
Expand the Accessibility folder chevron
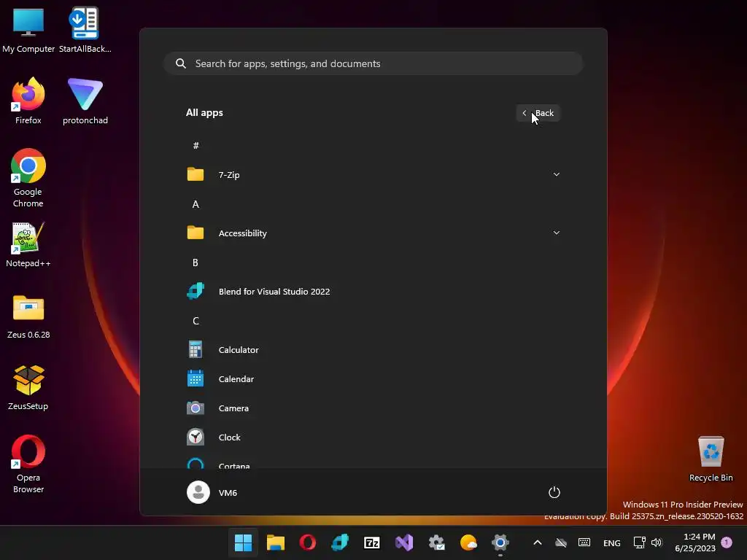point(556,233)
